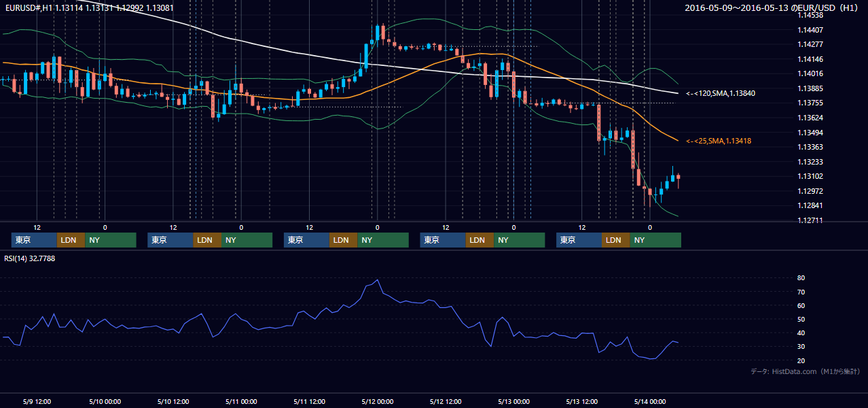The height and width of the screenshot is (408, 868).
Task: Click the RSI scale value 30
Action: [801, 347]
